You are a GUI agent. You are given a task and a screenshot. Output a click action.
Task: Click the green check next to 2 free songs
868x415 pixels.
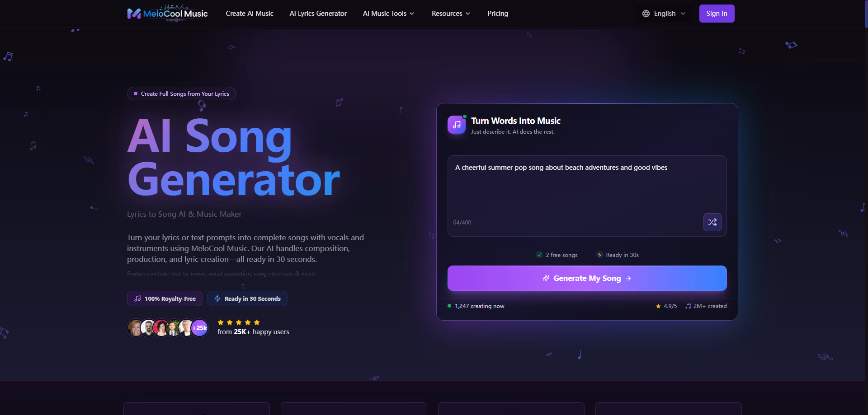(x=539, y=255)
